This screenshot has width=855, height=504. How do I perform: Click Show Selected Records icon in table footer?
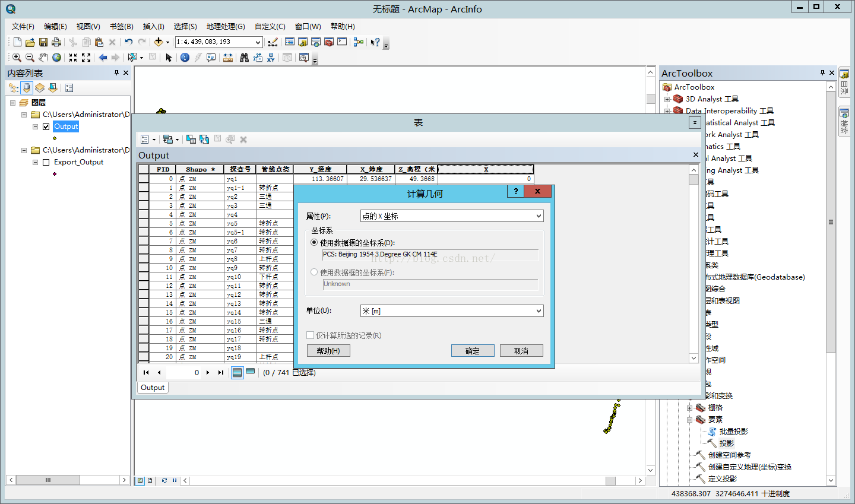(251, 372)
